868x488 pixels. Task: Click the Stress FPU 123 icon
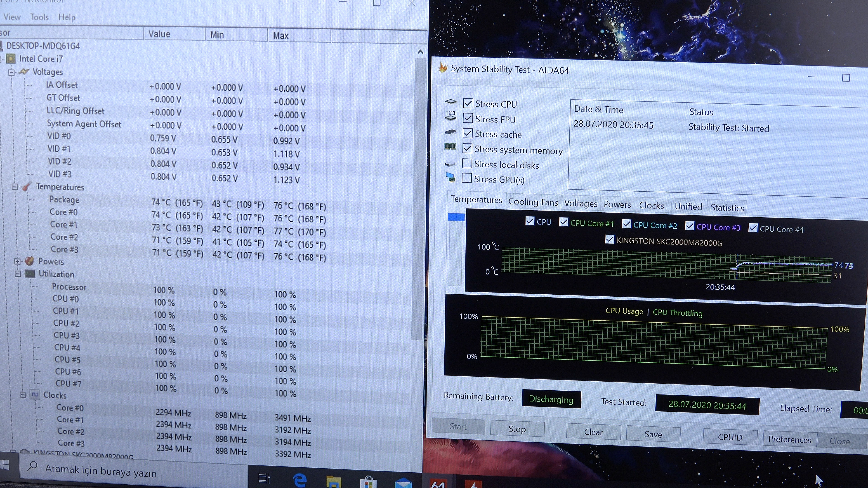[451, 115]
